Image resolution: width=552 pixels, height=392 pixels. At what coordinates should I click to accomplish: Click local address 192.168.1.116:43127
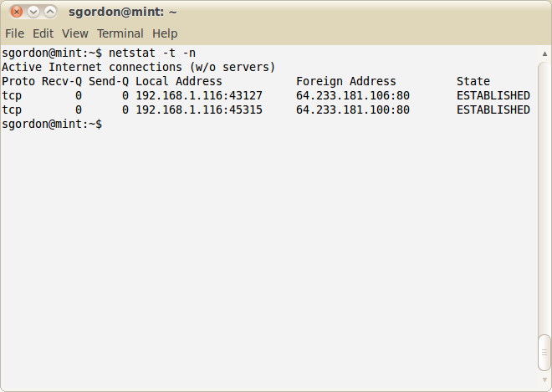click(x=199, y=96)
